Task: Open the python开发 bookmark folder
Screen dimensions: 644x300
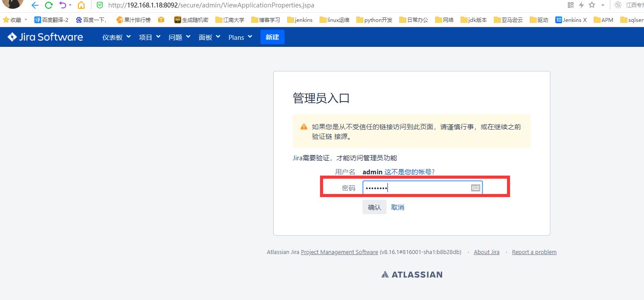Action: point(374,20)
